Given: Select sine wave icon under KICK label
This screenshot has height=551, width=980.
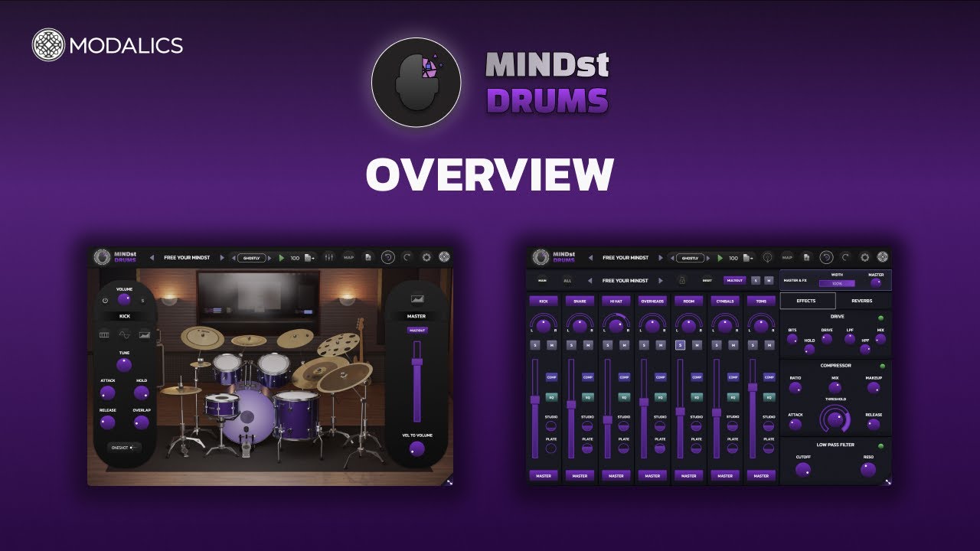Looking at the screenshot, I should pos(124,334).
